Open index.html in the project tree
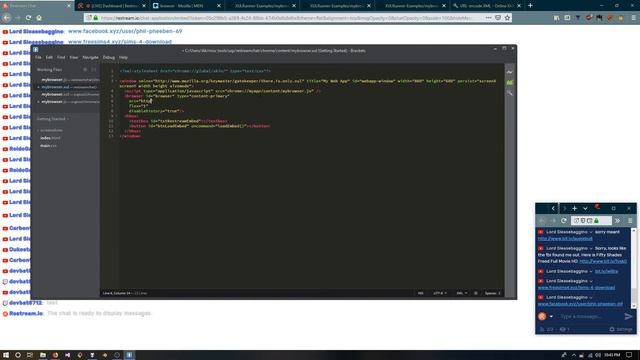 (x=50, y=138)
